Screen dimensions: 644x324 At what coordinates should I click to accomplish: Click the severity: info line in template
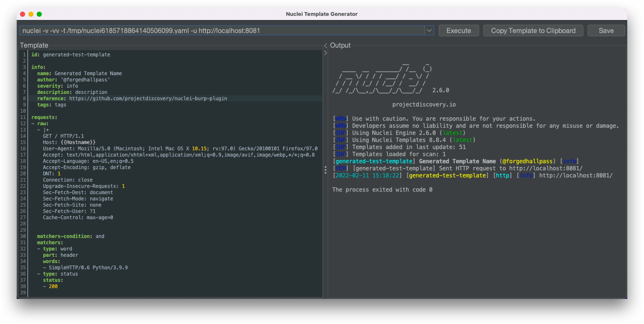coord(58,86)
